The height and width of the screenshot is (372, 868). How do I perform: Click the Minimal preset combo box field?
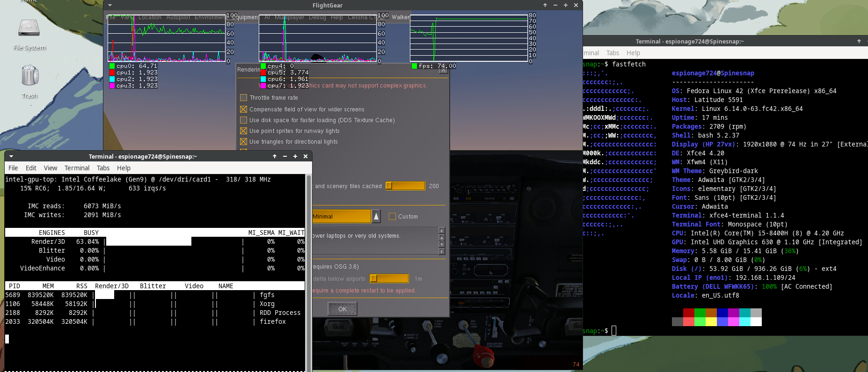341,216
